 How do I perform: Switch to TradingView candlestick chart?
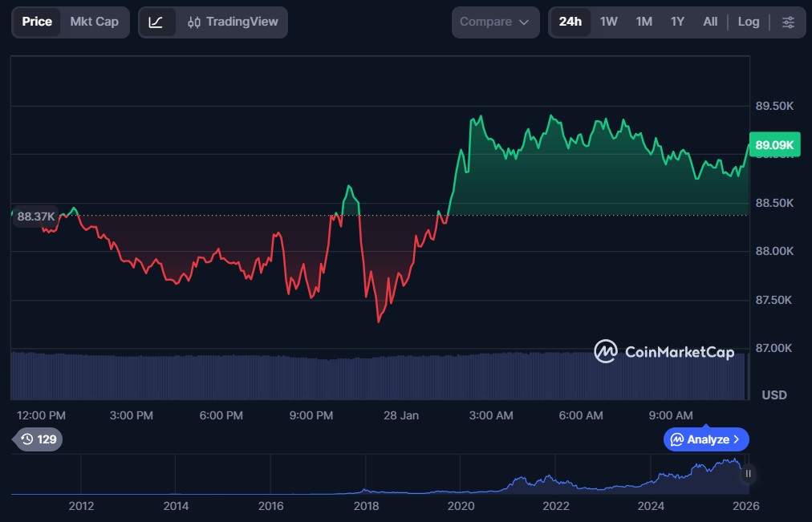click(233, 22)
